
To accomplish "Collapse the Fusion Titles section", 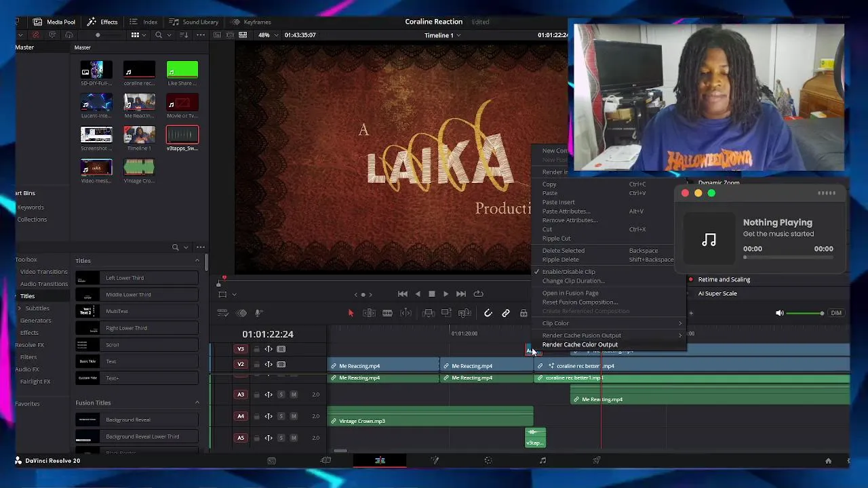I will pos(197,403).
